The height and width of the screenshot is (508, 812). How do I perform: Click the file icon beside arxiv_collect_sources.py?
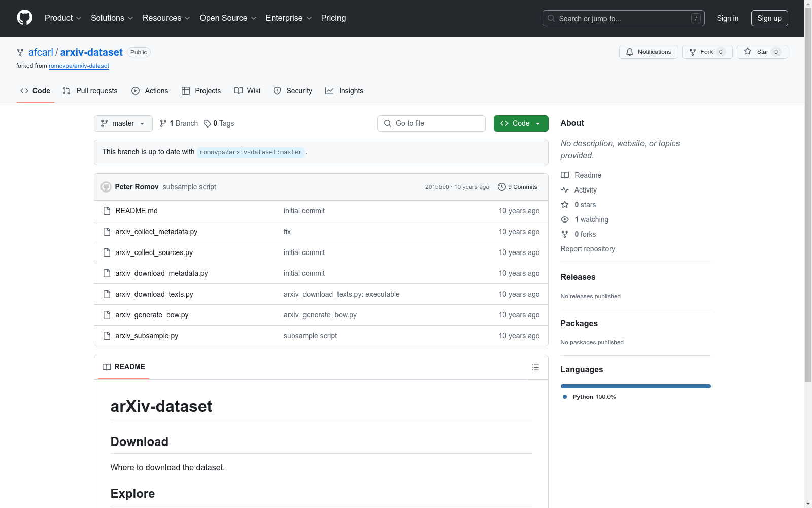[x=107, y=252]
